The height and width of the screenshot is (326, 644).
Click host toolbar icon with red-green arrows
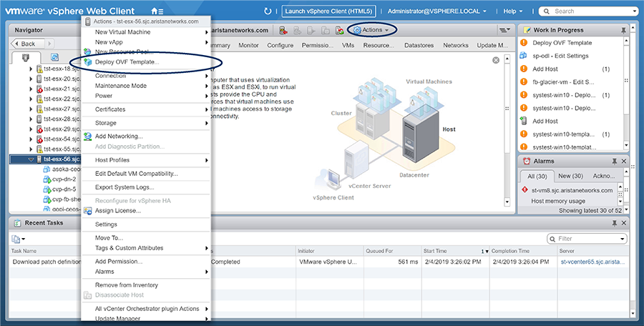click(x=339, y=30)
